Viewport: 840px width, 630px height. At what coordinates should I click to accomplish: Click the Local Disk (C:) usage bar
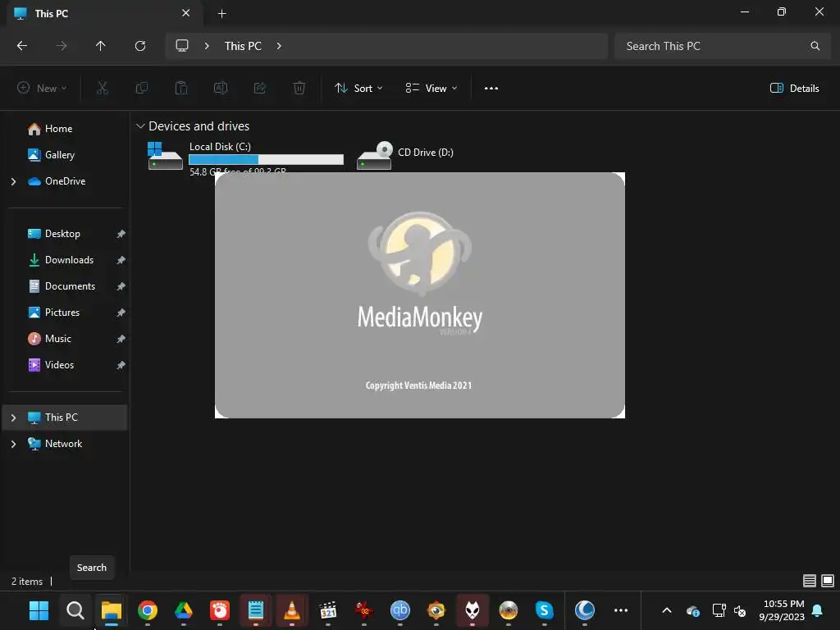[x=266, y=159]
